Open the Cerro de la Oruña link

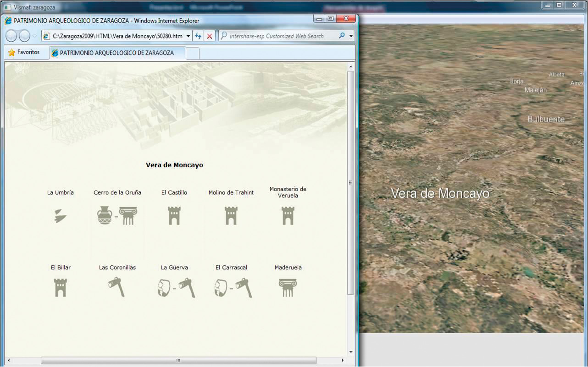tap(117, 192)
